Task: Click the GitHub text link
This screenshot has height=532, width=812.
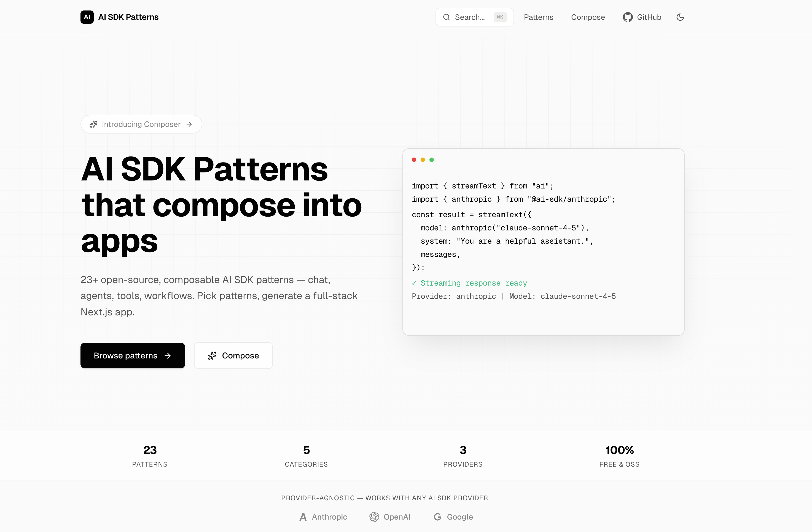Action: click(x=649, y=17)
